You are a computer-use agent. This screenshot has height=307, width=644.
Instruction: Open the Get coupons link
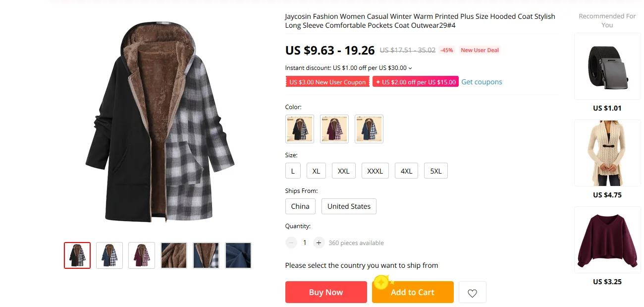pos(482,82)
